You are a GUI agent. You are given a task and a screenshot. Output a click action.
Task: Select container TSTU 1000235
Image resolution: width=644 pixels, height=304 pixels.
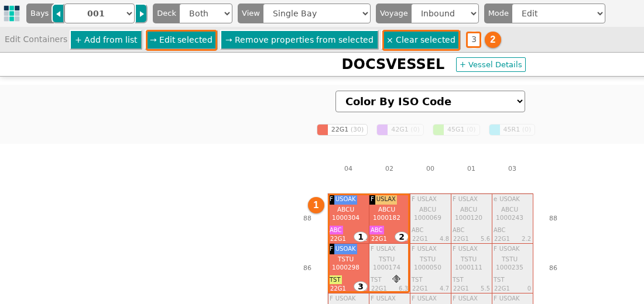coord(512,268)
